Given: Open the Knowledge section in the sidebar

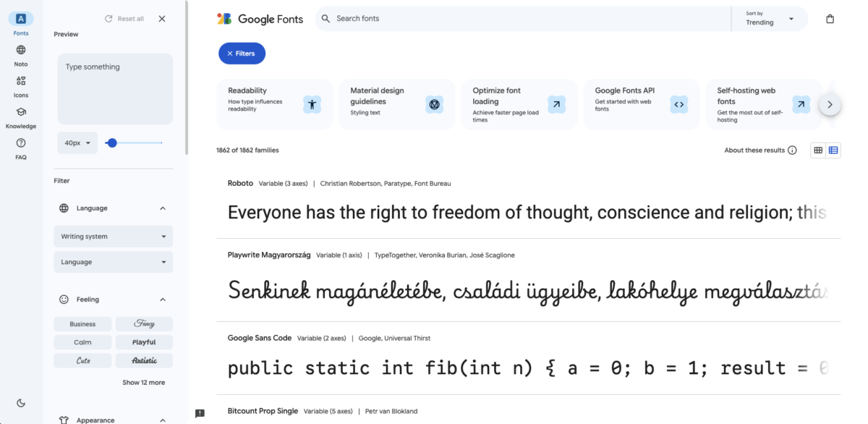Looking at the screenshot, I should click(21, 117).
